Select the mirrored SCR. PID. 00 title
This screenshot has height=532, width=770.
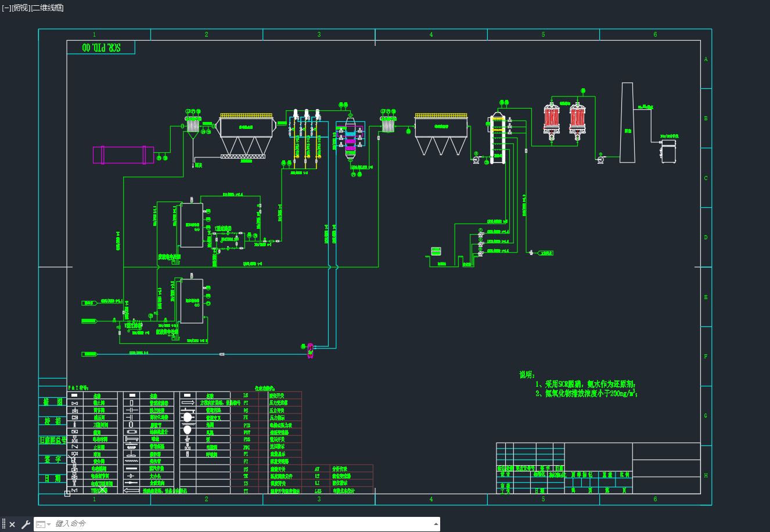102,48
